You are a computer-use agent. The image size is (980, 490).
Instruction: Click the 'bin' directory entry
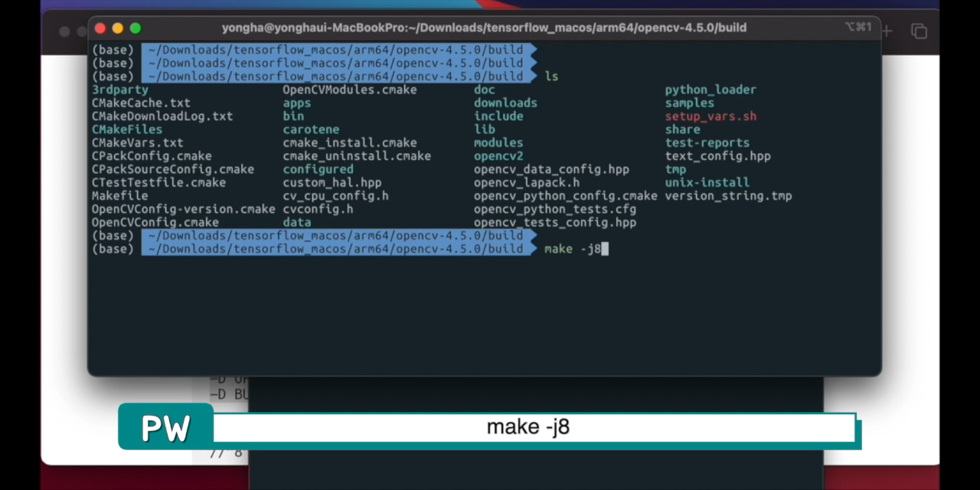293,116
